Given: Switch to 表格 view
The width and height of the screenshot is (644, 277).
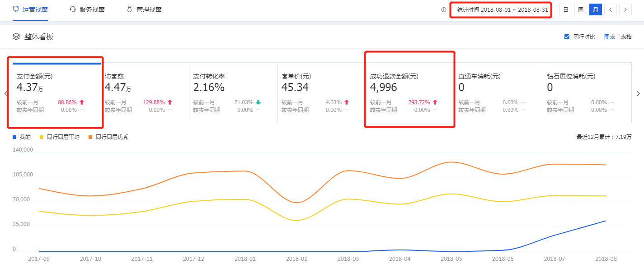Looking at the screenshot, I should (x=626, y=37).
